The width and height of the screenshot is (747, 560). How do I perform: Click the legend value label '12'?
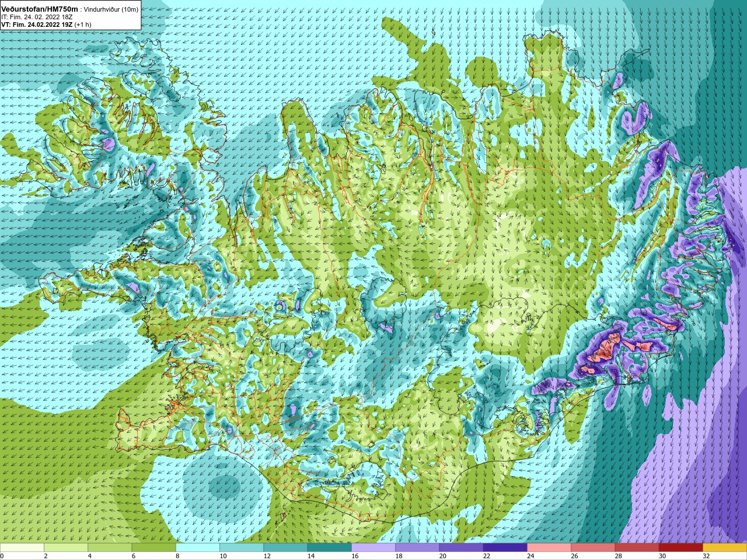coord(267,556)
